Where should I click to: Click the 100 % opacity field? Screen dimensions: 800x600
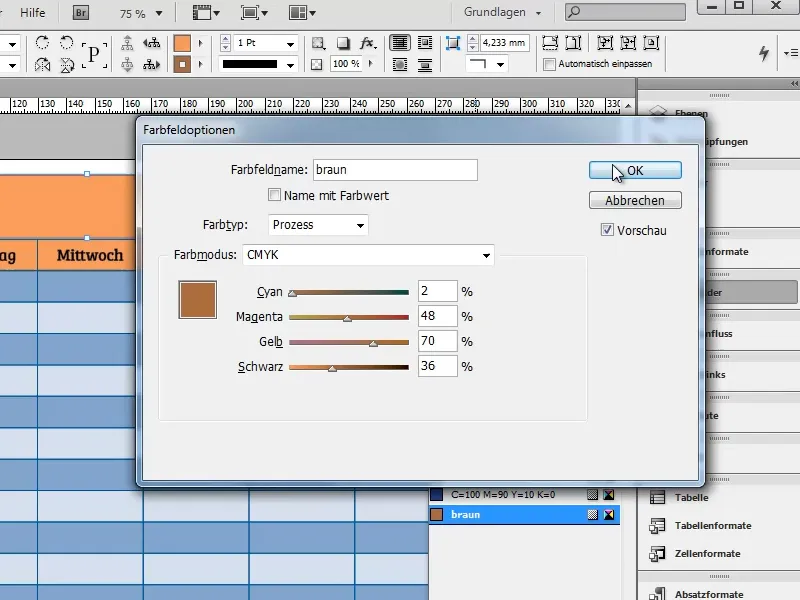(x=346, y=64)
